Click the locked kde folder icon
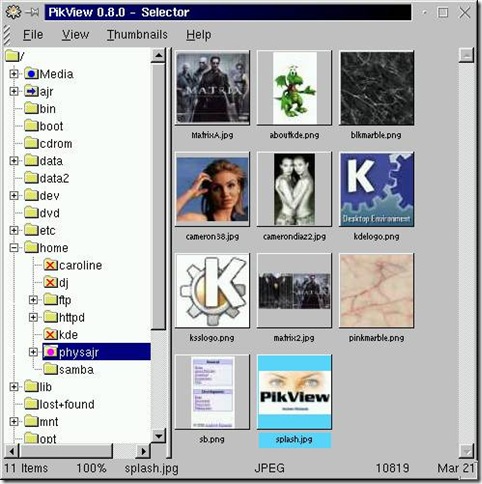The width and height of the screenshot is (482, 484). (x=50, y=334)
